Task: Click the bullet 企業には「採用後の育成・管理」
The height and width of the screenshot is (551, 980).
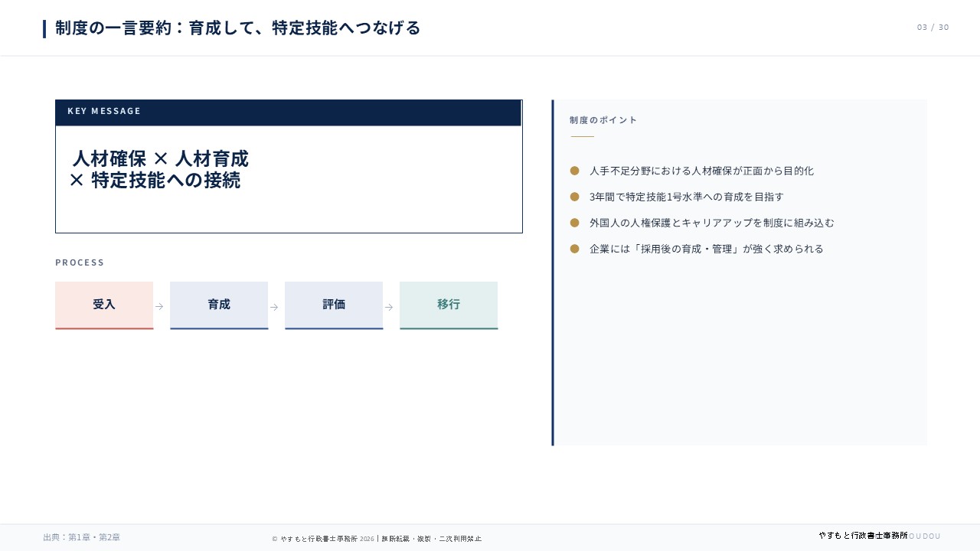Action: coord(707,249)
